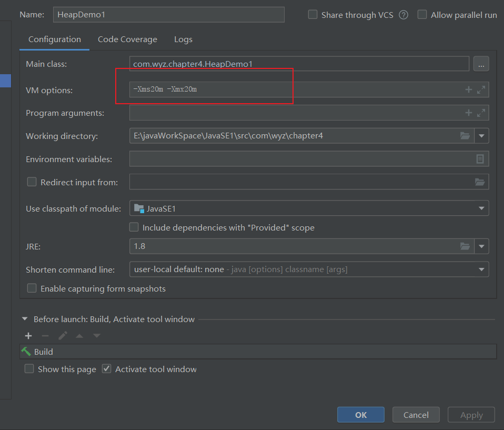504x430 pixels.
Task: Click the Share through VCS help icon
Action: point(404,15)
